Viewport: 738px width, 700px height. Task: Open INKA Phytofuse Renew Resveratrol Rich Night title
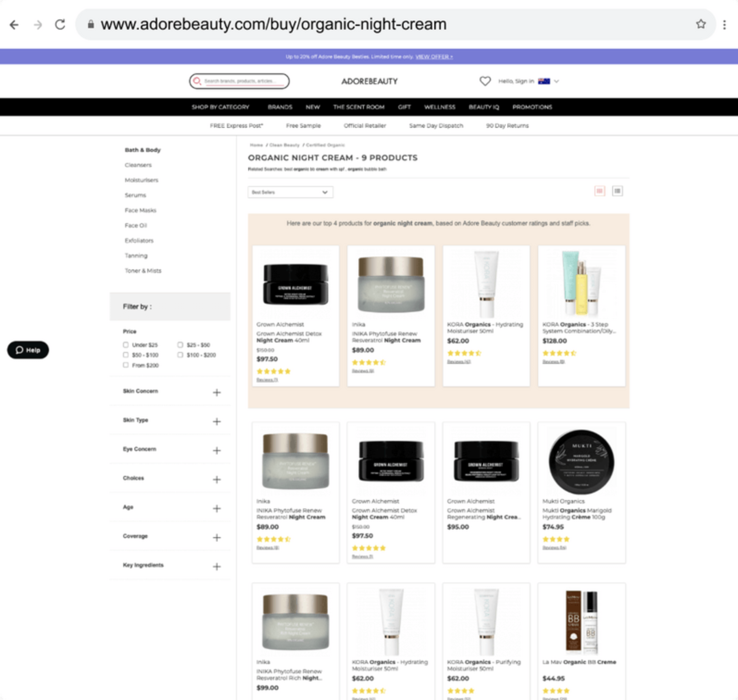click(289, 675)
